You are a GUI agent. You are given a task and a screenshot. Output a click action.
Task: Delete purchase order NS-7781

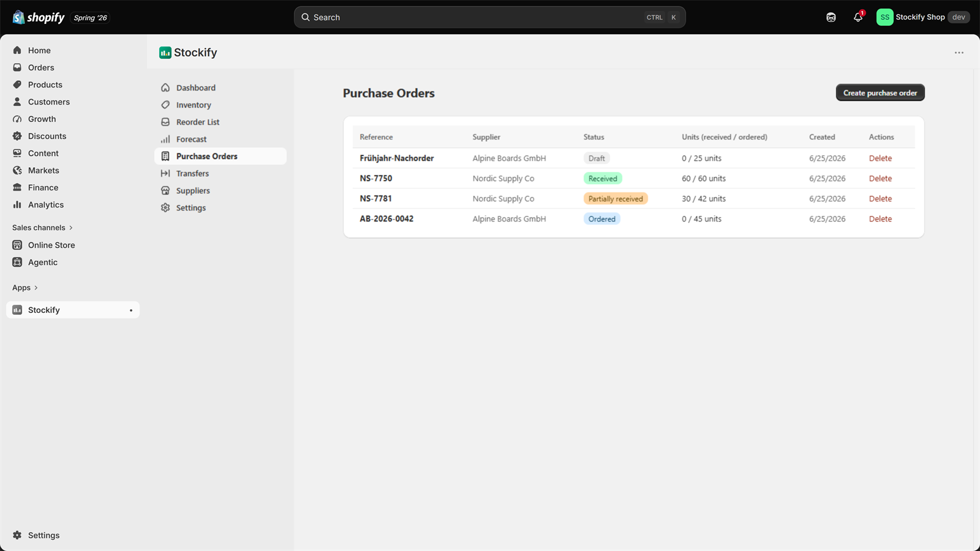tap(880, 198)
